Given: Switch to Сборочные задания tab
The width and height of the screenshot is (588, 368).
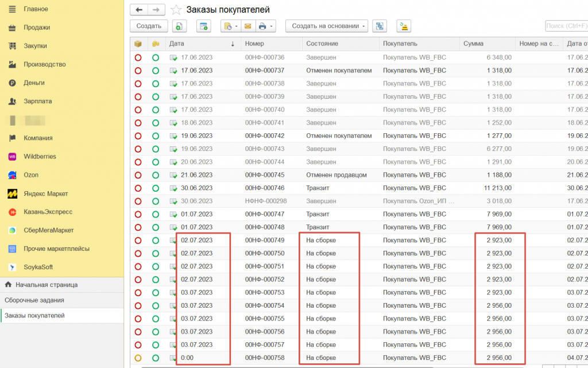Looking at the screenshot, I should tap(34, 300).
